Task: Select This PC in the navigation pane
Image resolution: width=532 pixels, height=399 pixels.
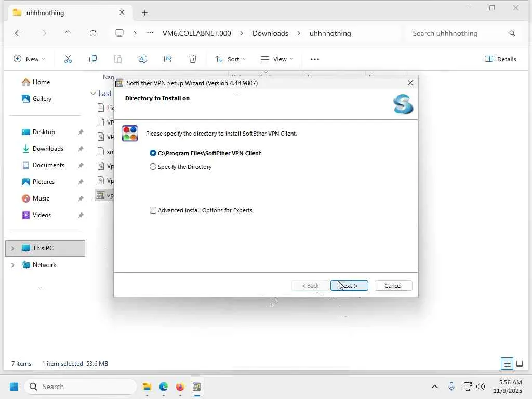Action: click(x=45, y=248)
